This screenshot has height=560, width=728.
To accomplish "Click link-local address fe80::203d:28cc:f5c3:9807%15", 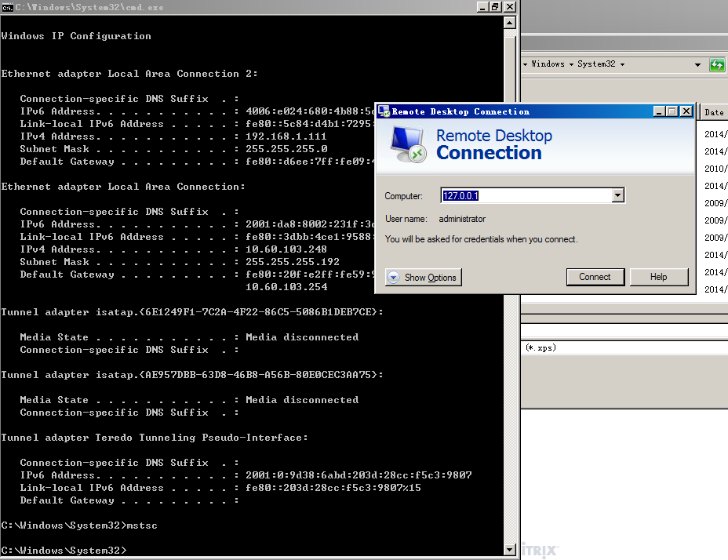I will [x=333, y=488].
